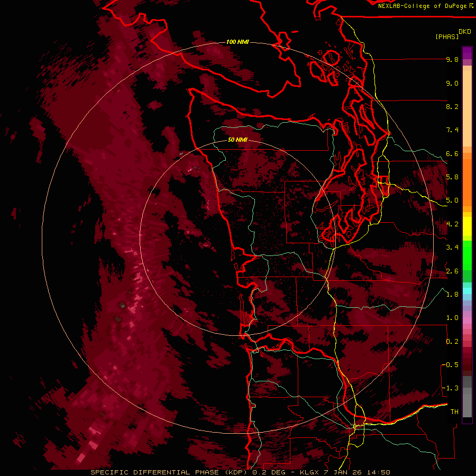Click the TH threshold label on the scale

click(x=454, y=412)
